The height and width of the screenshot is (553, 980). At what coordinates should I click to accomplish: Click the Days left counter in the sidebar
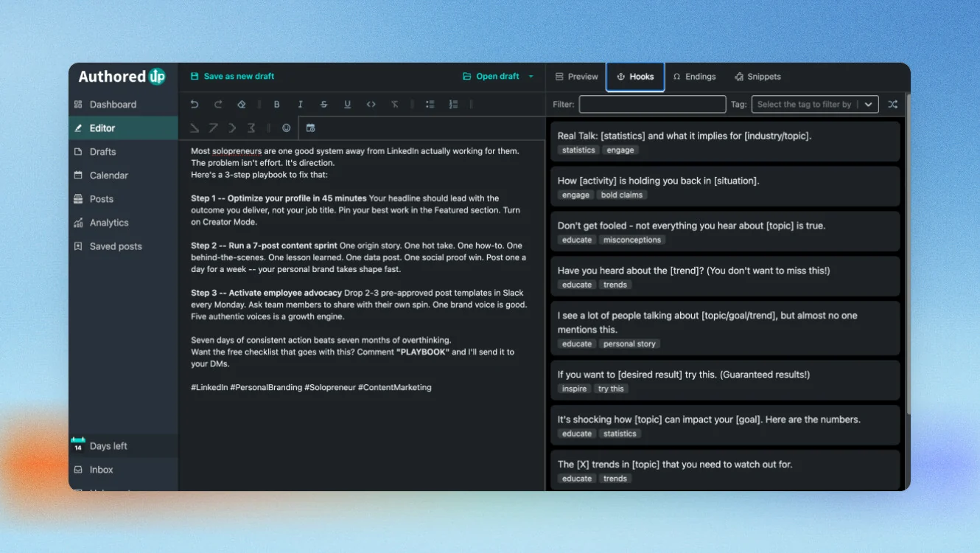pyautogui.click(x=123, y=446)
